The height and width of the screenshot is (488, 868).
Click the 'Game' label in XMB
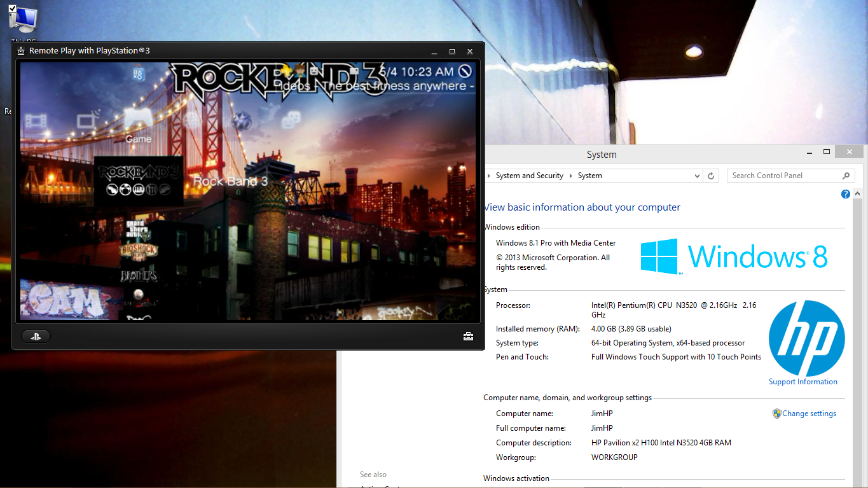[x=139, y=139]
